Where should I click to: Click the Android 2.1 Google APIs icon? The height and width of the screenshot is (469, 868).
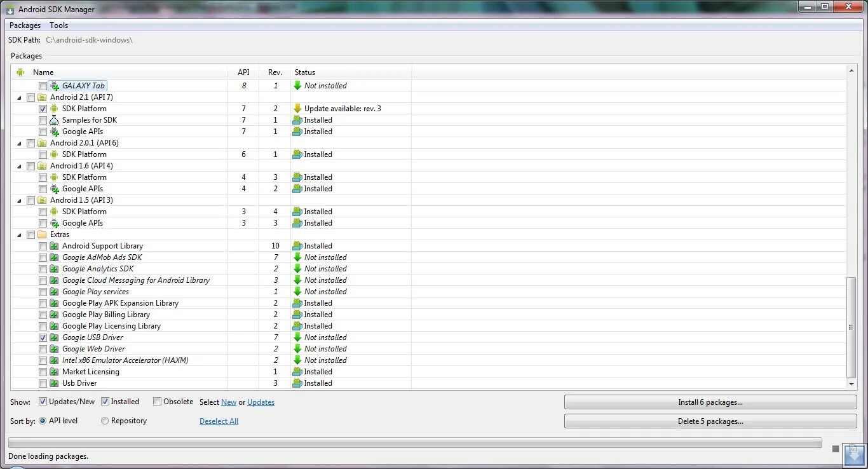coord(55,132)
